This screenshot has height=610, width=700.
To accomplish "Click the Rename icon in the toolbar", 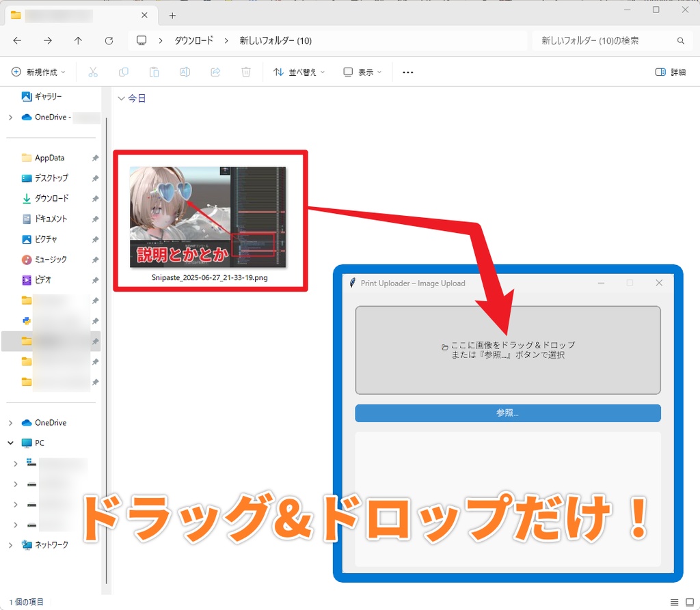I will pos(185,72).
